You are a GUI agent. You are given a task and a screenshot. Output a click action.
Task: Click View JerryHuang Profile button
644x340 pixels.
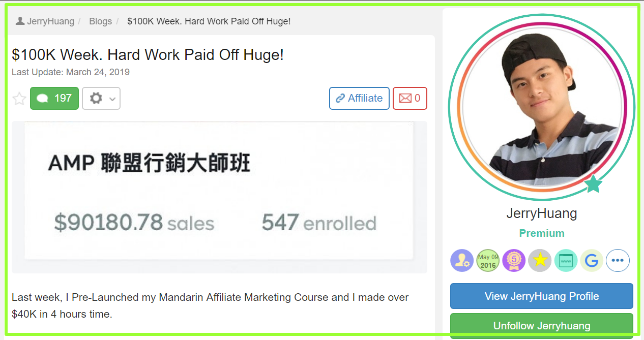(x=542, y=296)
